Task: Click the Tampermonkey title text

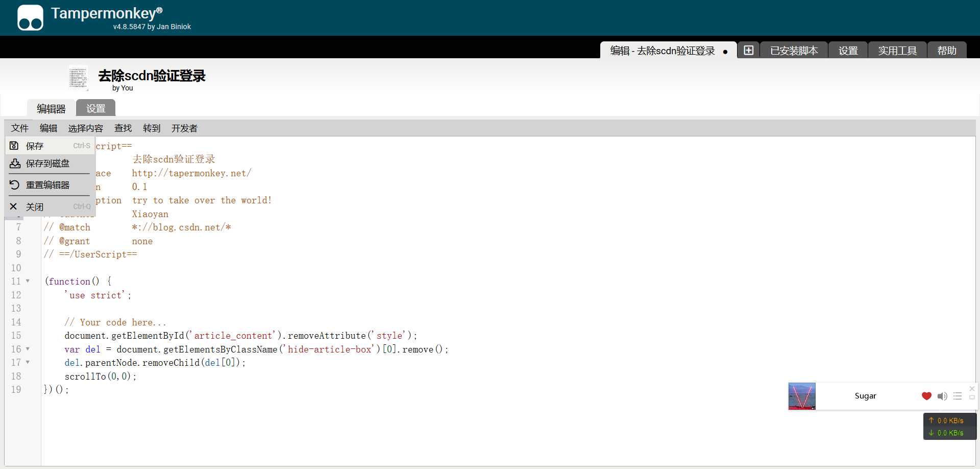Action: 107,13
